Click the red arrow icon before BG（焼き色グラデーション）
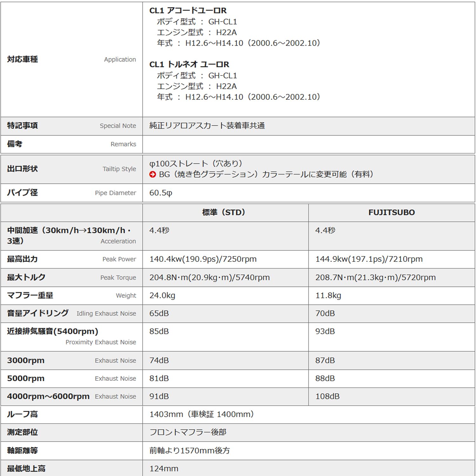 (x=153, y=174)
